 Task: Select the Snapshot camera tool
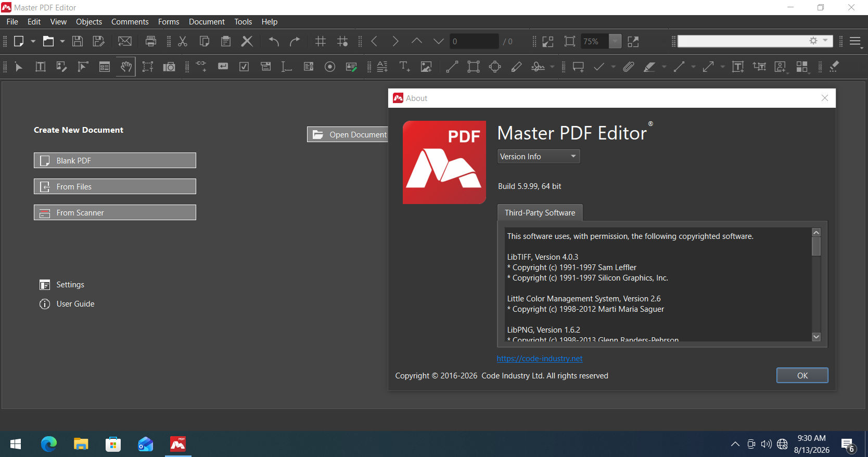tap(169, 67)
